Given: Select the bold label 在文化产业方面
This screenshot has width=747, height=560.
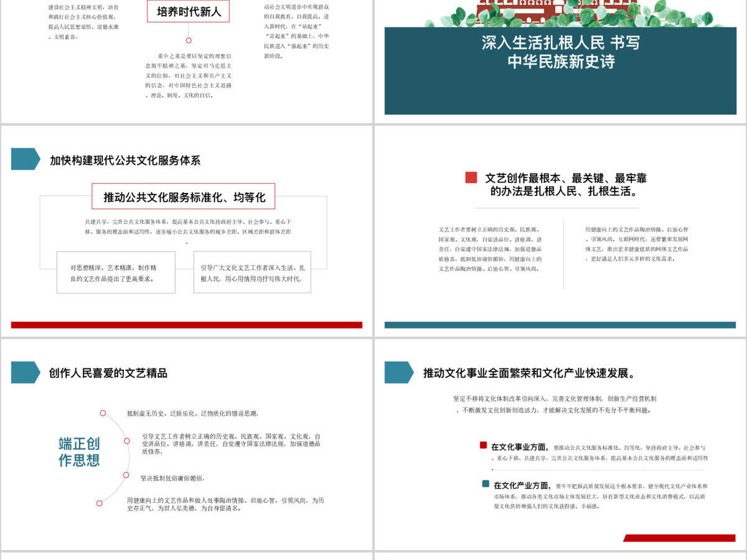Looking at the screenshot, I should click(522, 485).
